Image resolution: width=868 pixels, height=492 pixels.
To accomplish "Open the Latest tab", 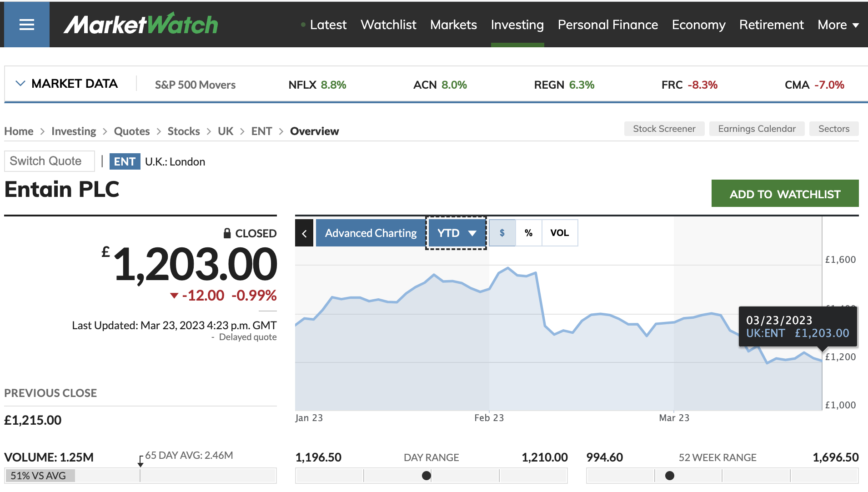I will tap(328, 25).
